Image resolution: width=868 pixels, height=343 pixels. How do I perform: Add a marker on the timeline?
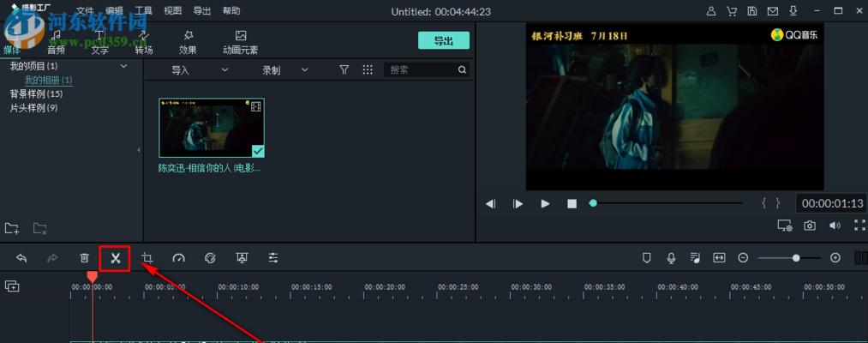pos(646,257)
